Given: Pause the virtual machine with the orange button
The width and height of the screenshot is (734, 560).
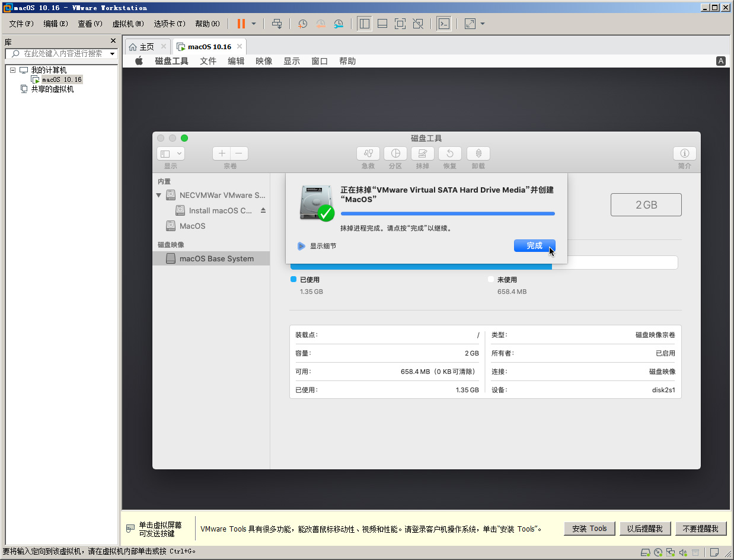Looking at the screenshot, I should pyautogui.click(x=241, y=24).
